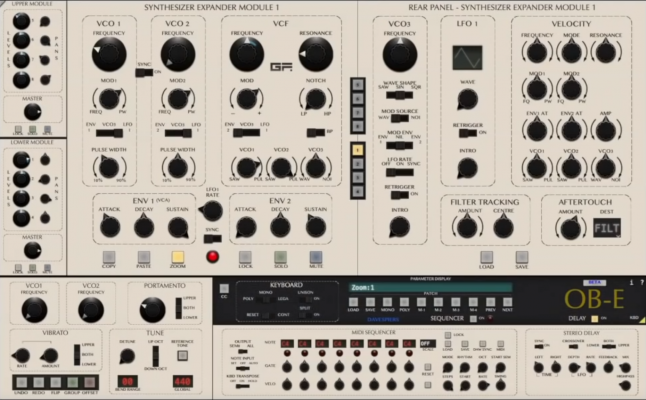Image resolution: width=646 pixels, height=400 pixels.
Task: Click the Module 1 VCF RESONANCE knob
Action: pyautogui.click(x=316, y=54)
